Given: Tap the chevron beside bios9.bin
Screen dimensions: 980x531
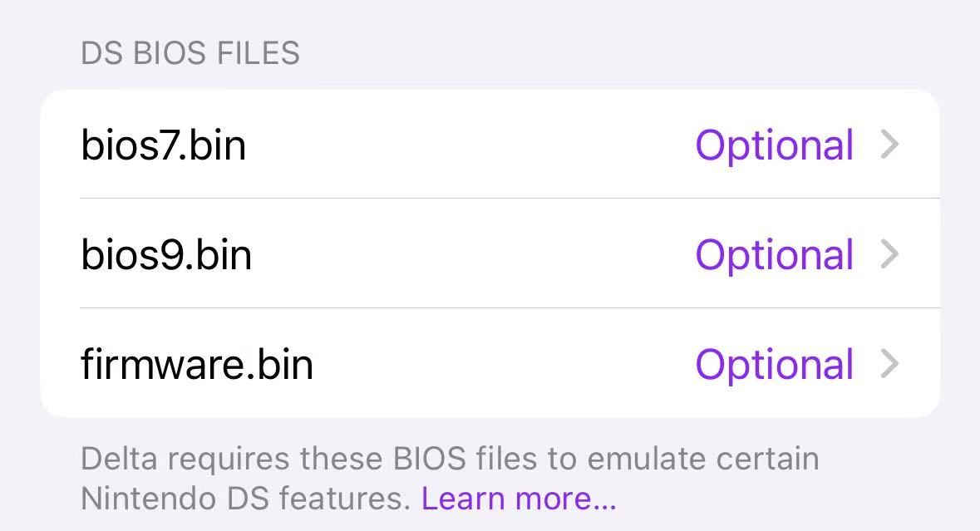Looking at the screenshot, I should (889, 254).
